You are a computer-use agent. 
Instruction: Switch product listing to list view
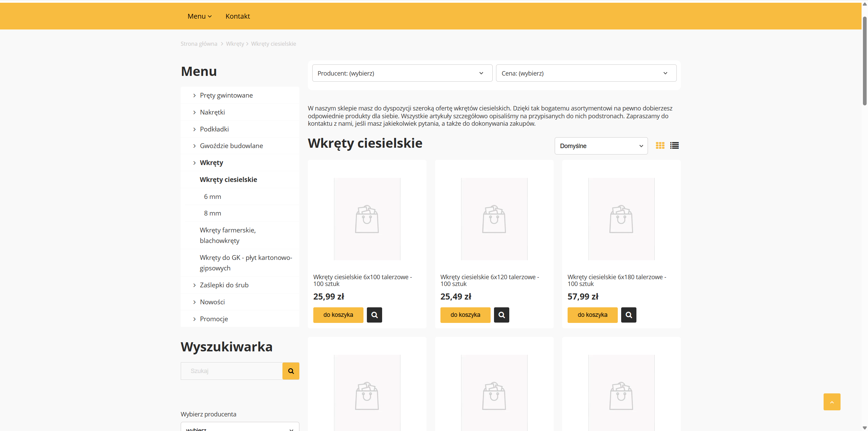674,145
